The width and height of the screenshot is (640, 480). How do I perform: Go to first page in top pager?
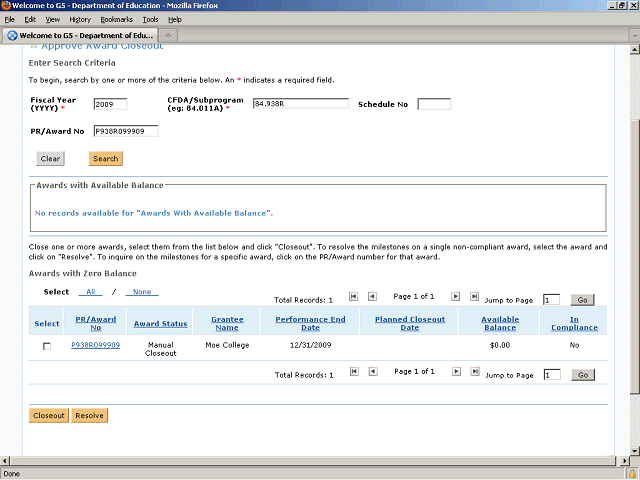[x=353, y=296]
